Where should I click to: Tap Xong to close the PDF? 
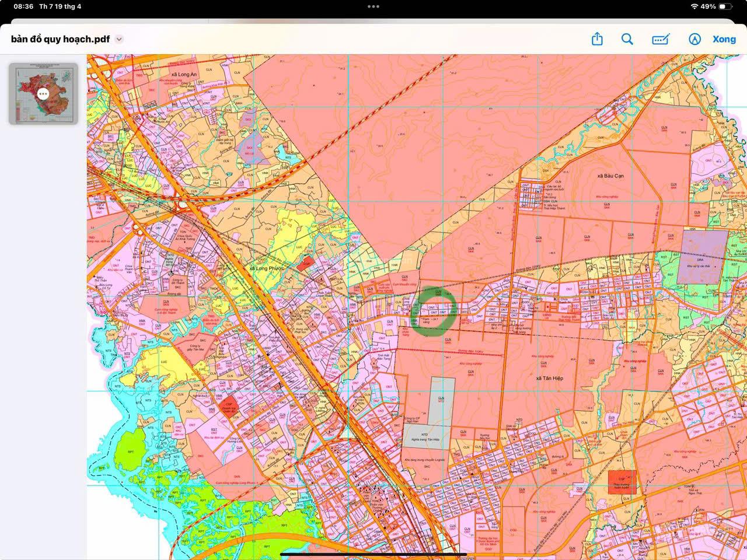[724, 39]
